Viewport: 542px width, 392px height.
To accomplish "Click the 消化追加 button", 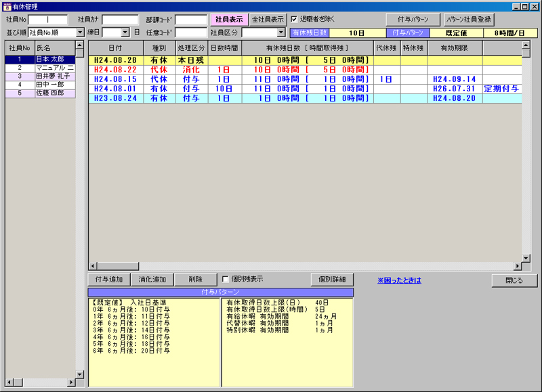I will click(152, 280).
